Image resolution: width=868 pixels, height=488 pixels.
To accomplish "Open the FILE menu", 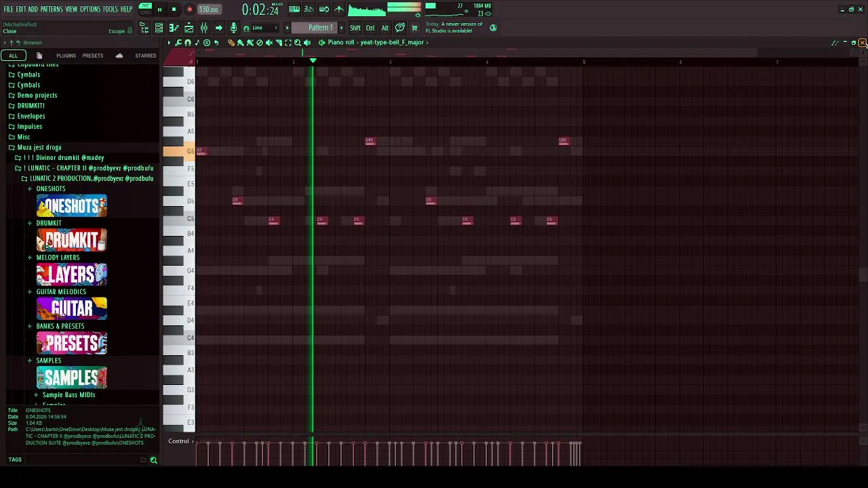I will (x=9, y=9).
